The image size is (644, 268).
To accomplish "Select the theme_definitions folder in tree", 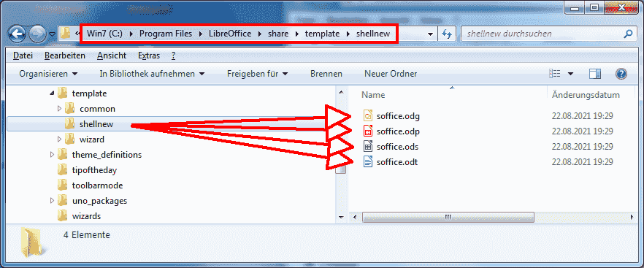I will point(107,155).
